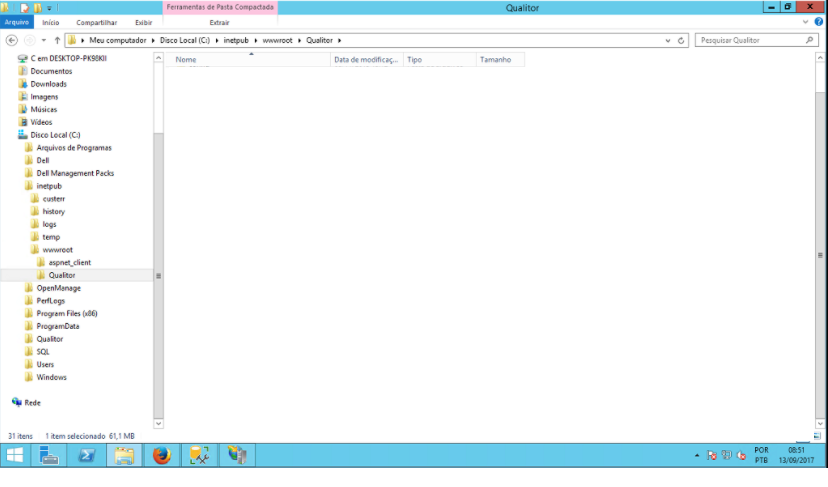Click file list scroll up arrow

820,57
